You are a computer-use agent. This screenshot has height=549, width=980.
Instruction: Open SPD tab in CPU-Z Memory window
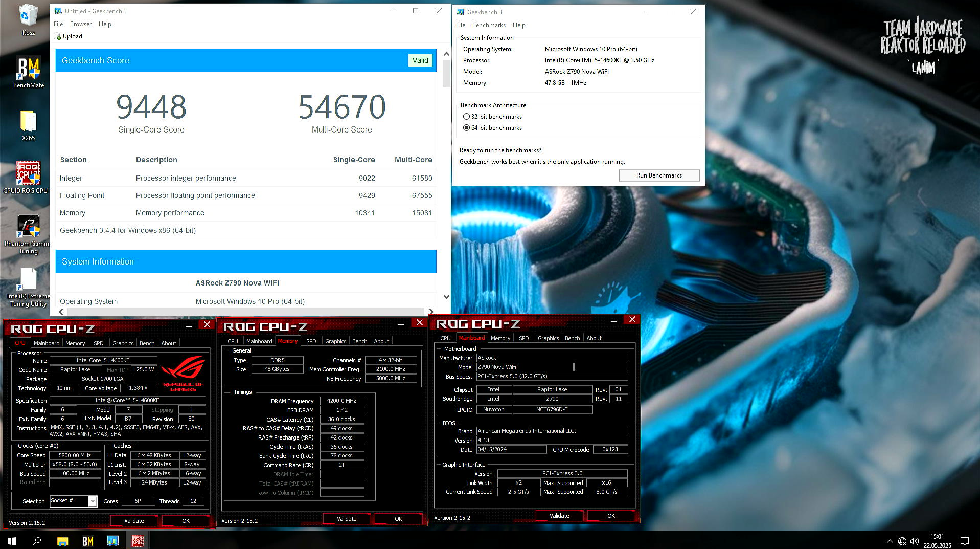311,341
